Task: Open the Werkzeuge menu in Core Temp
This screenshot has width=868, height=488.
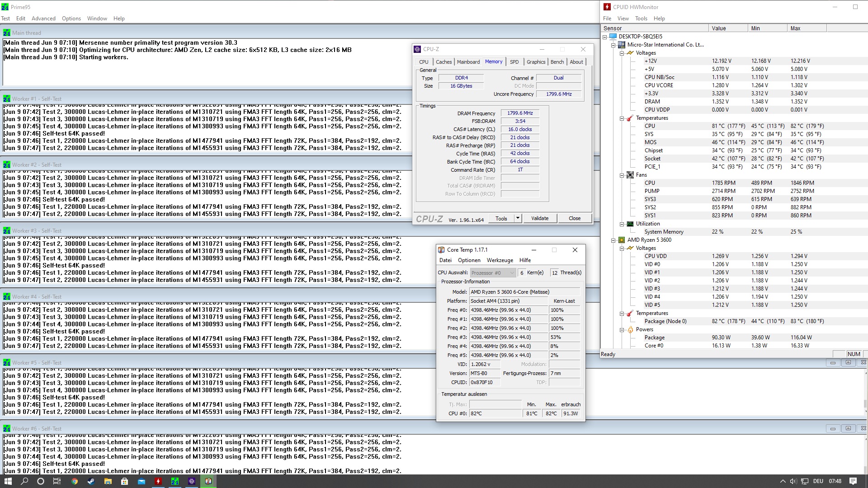Action: point(500,260)
